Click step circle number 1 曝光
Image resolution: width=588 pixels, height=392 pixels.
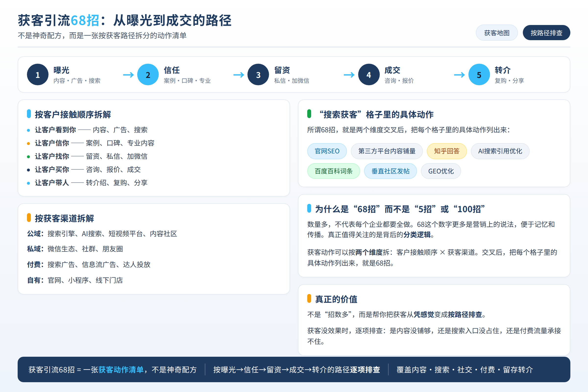click(x=38, y=74)
